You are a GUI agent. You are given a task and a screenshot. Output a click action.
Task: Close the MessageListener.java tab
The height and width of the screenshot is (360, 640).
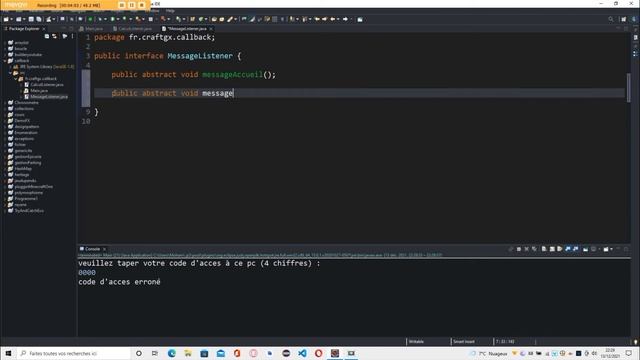pyautogui.click(x=211, y=29)
